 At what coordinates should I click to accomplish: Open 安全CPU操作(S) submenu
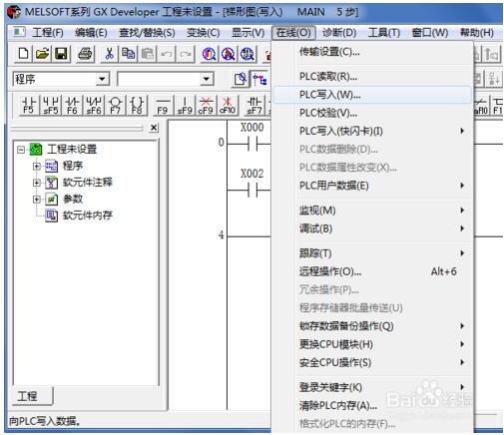[x=372, y=362]
